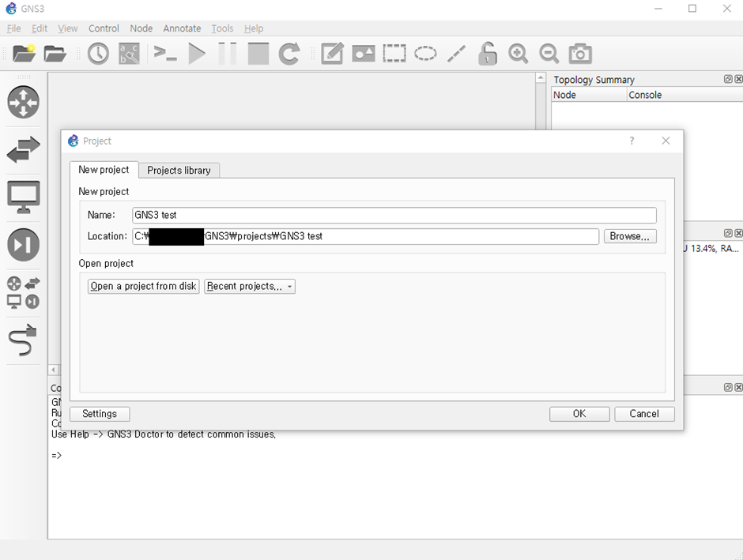The height and width of the screenshot is (560, 743).
Task: Select the Draw an ellipse tool
Action: [425, 54]
